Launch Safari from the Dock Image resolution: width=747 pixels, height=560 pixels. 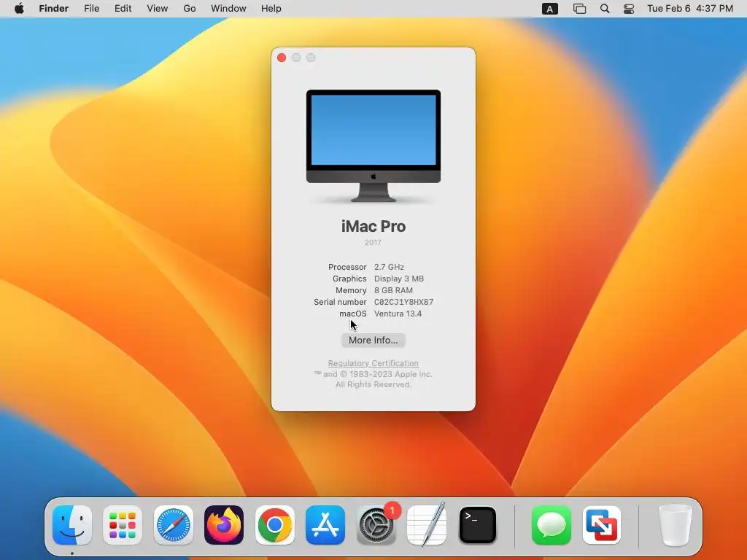(x=174, y=525)
